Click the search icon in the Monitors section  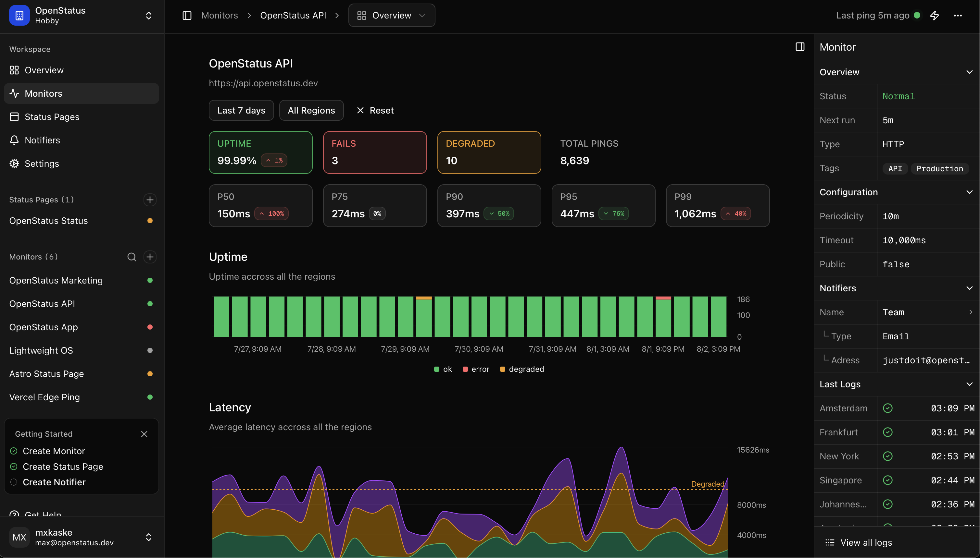tap(132, 257)
